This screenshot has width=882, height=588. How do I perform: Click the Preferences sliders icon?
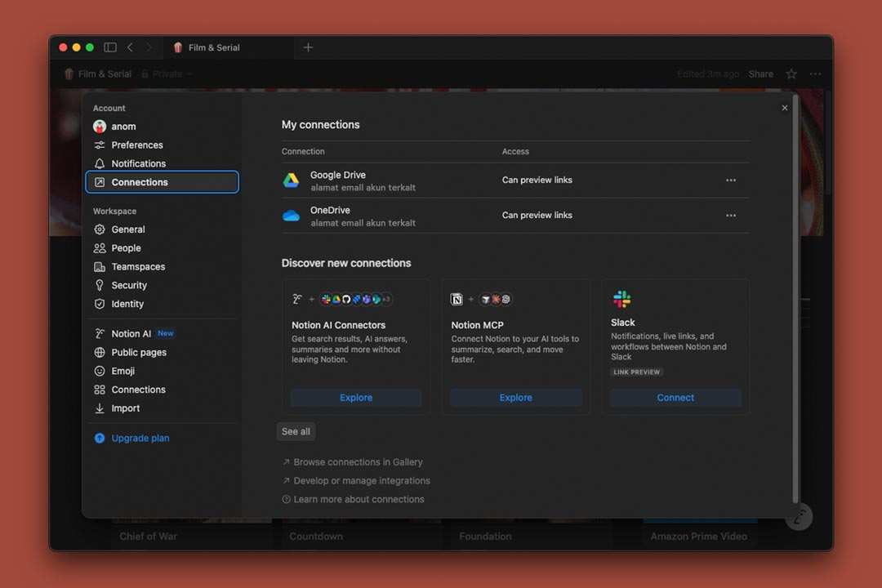(x=100, y=145)
